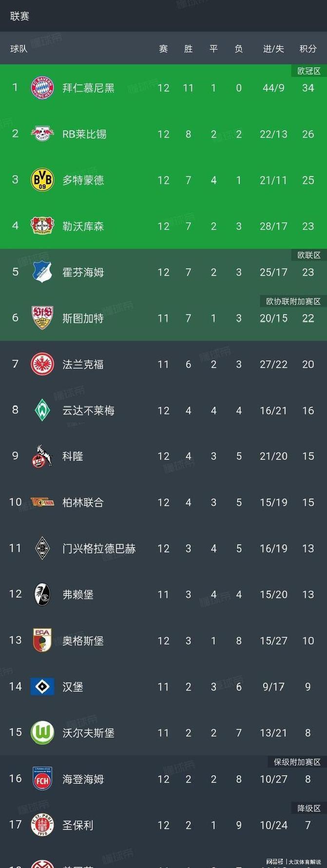
Task: Open the Bayer Leverkusen crest icon
Action: pos(42,226)
